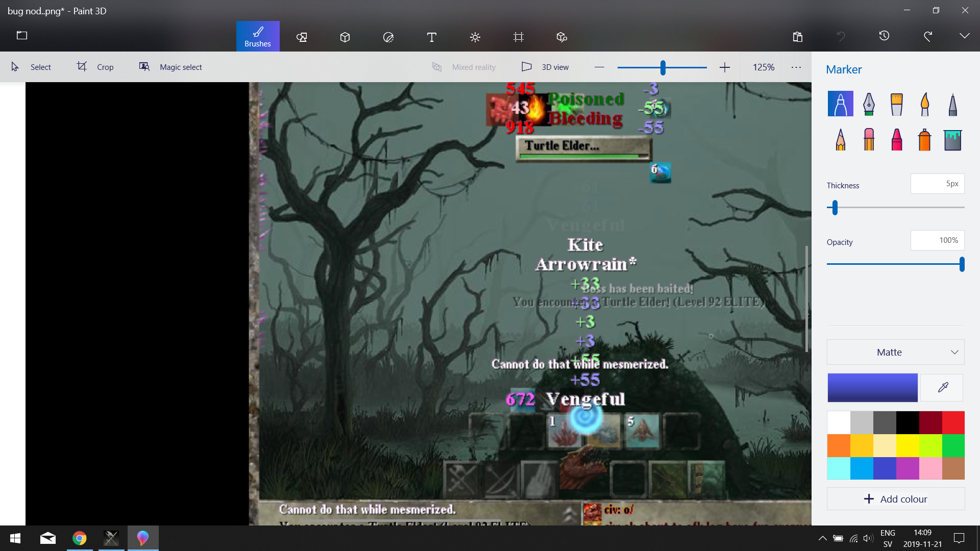980x551 pixels.
Task: Click the 125% zoom value
Action: pos(764,67)
